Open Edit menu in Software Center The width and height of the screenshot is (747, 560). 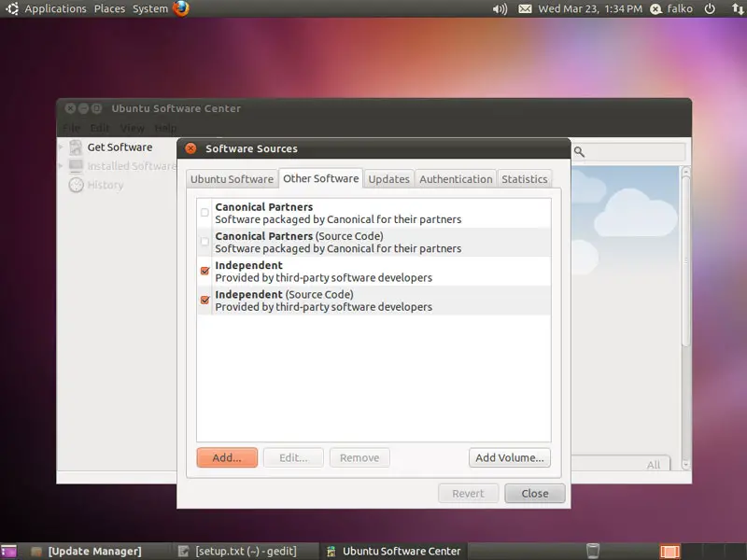point(100,128)
